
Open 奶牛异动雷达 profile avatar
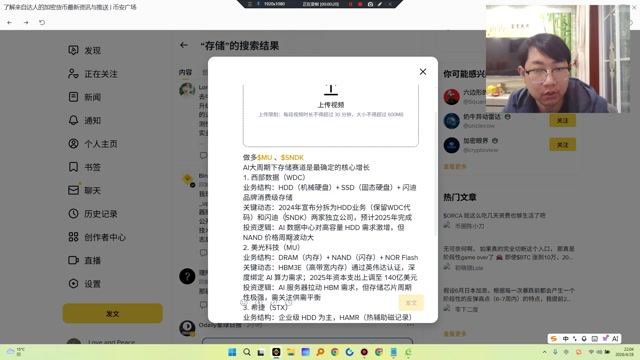(x=451, y=121)
